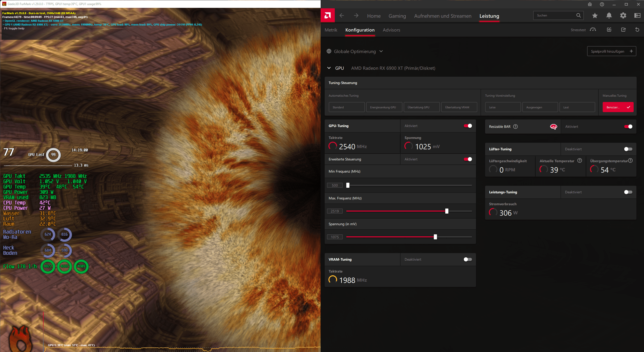Click the 2540 MHz Taktrate reading
The height and width of the screenshot is (352, 644).
(x=353, y=147)
